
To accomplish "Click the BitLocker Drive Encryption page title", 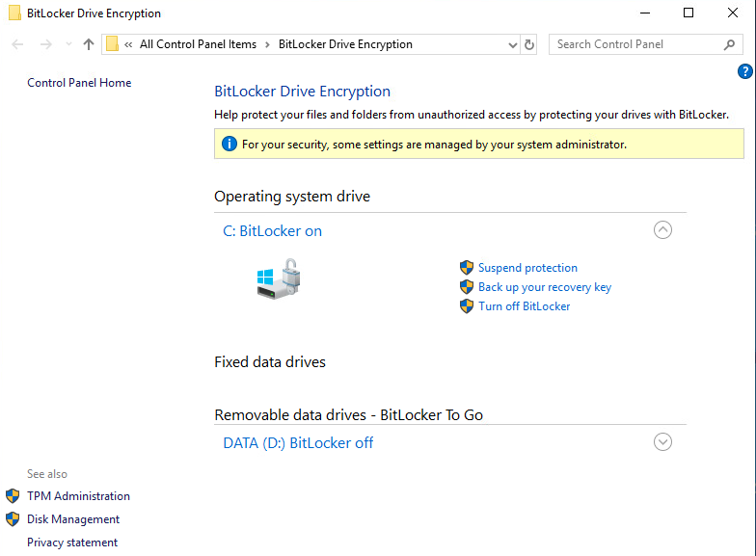I will pos(303,91).
